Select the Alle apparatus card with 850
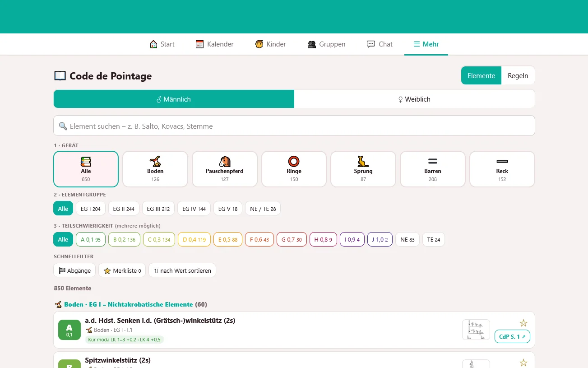Screen dimensions: 588x368 86,169
